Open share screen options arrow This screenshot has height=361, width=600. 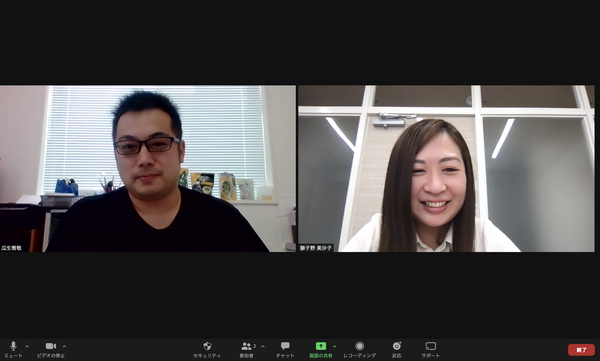pyautogui.click(x=334, y=346)
